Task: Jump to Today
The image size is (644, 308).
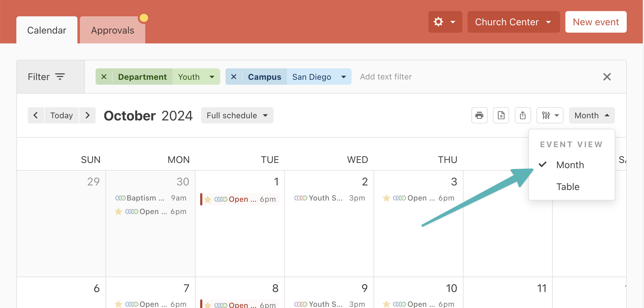Action: [62, 115]
